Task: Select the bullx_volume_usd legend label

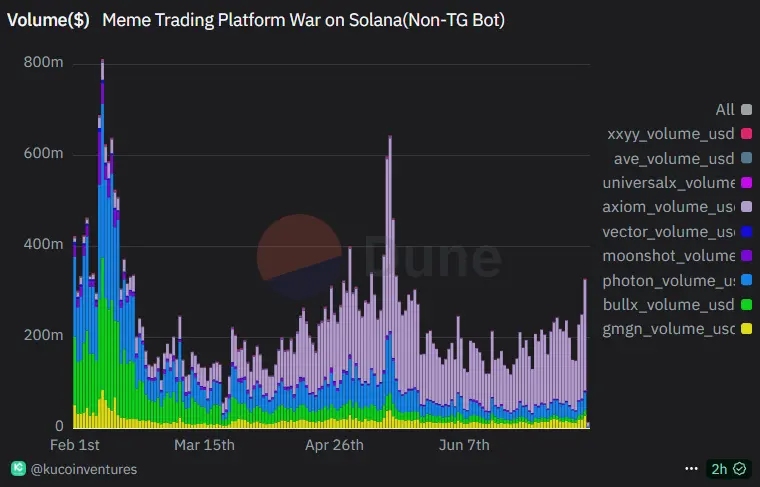Action: tap(669, 305)
